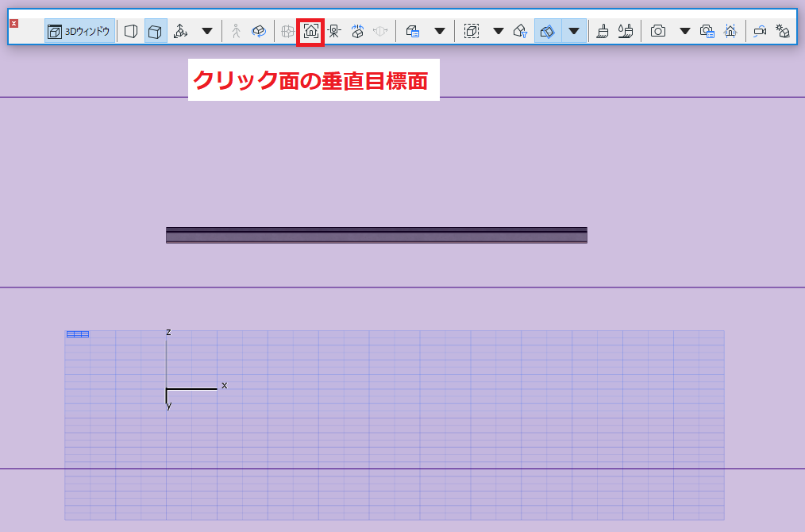Click the grayed-out crosshair target icon
This screenshot has width=805, height=532.
coord(287,31)
